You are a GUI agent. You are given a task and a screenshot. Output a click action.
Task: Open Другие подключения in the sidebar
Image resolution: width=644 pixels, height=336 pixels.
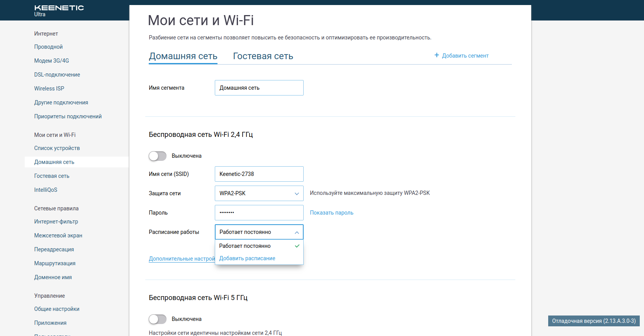pyautogui.click(x=61, y=102)
